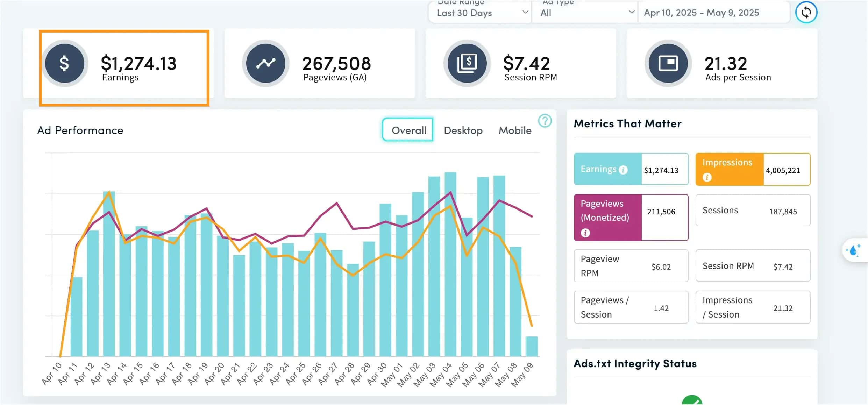This screenshot has height=405, width=868.
Task: Click the May 04 earnings bar
Action: coord(450,264)
